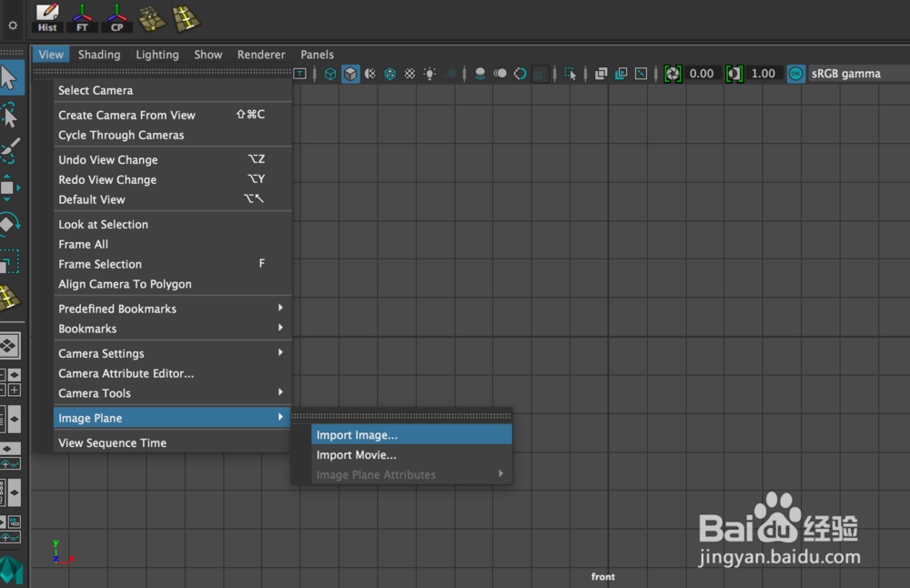The height and width of the screenshot is (588, 910).
Task: Expand the Bookmarks submenu
Action: [172, 329]
